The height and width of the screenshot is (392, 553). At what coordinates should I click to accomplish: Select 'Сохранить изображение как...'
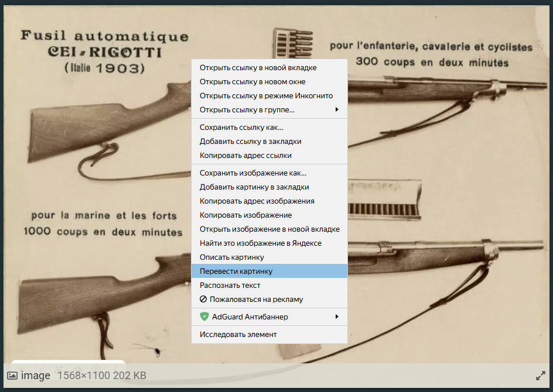[253, 173]
